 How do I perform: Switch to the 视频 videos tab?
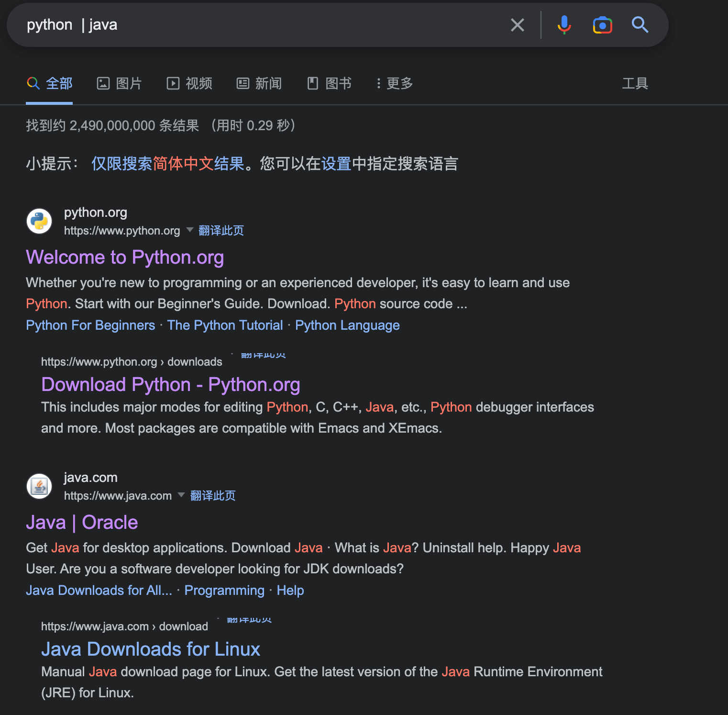click(x=189, y=84)
